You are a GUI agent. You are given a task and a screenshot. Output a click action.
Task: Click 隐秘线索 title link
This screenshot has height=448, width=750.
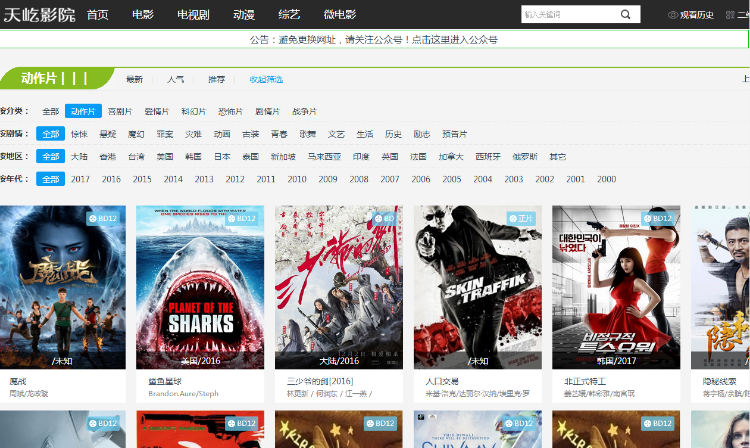click(719, 381)
